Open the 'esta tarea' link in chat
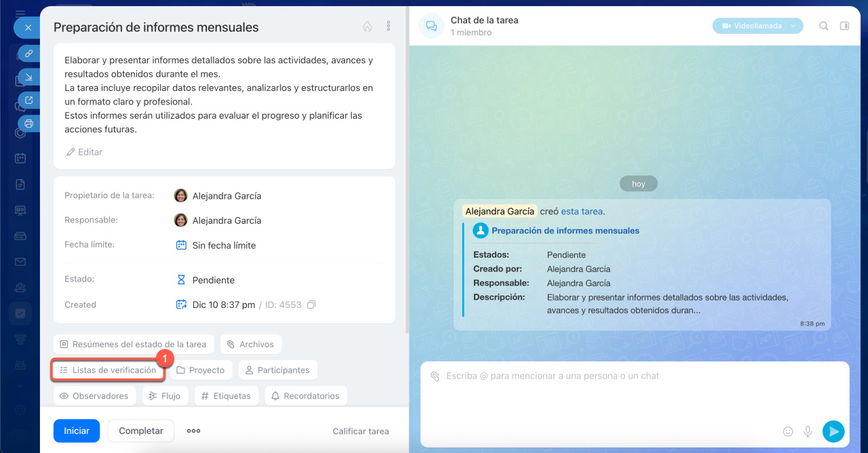The image size is (868, 453). tap(582, 212)
